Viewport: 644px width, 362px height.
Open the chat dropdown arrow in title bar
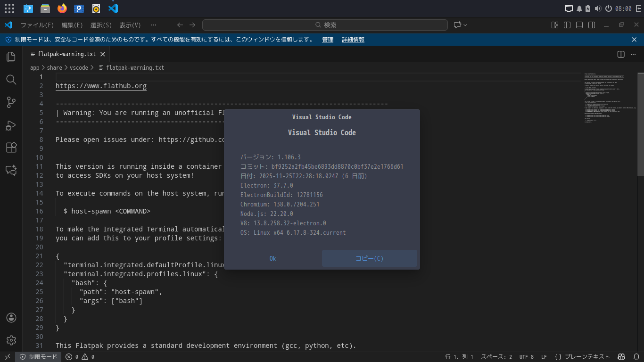466,25
